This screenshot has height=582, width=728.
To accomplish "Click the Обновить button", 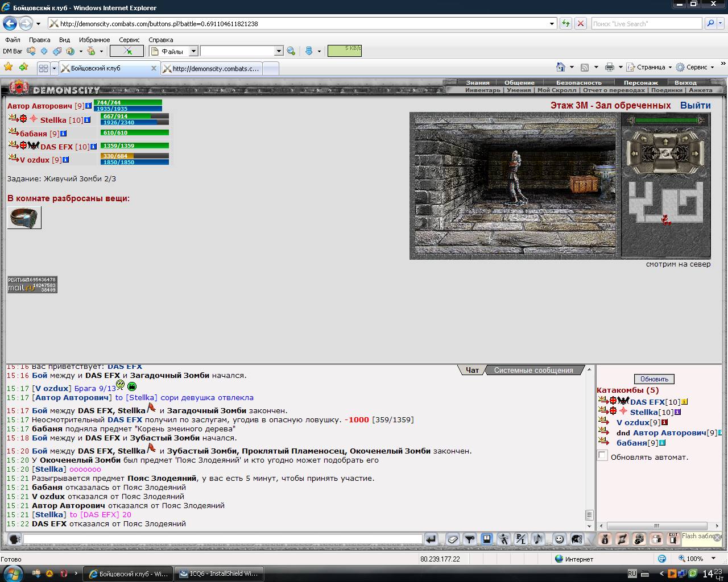I will (654, 379).
